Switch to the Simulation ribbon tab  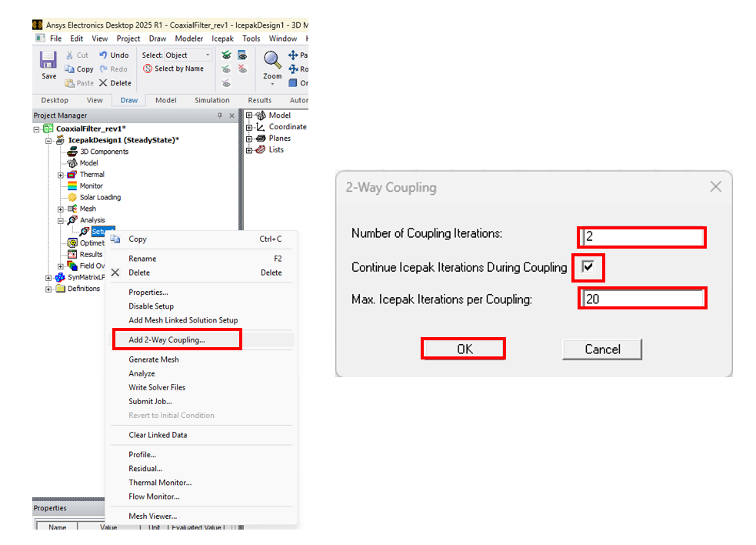pos(212,100)
